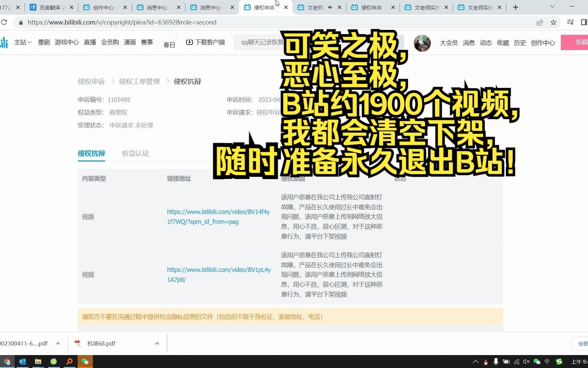Open the orange search app in taskbar
This screenshot has width=588, height=368.
click(69, 362)
